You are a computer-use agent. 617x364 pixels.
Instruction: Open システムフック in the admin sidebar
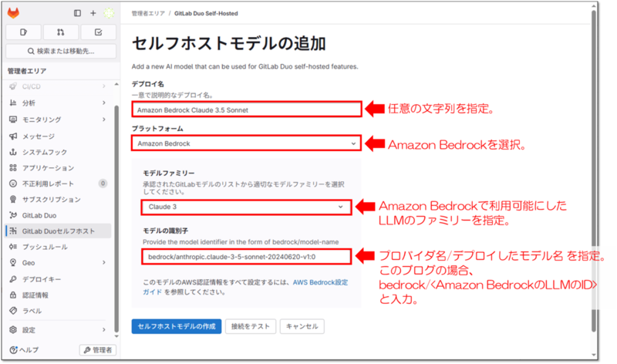pos(59,152)
